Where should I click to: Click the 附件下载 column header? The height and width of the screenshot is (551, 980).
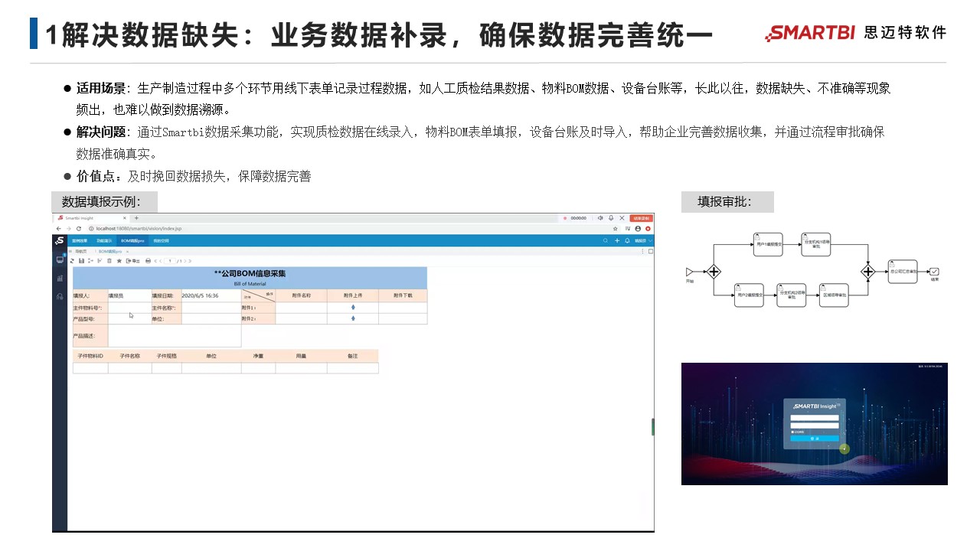403,295
